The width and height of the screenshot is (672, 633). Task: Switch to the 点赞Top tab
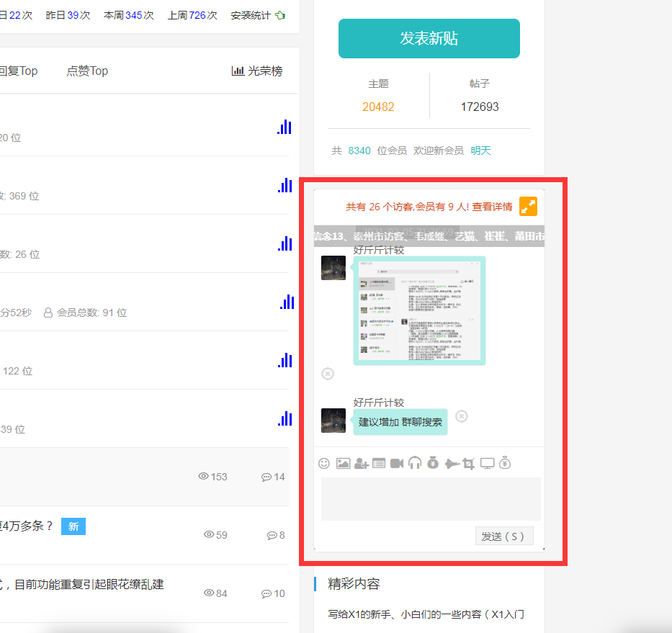[x=87, y=71]
